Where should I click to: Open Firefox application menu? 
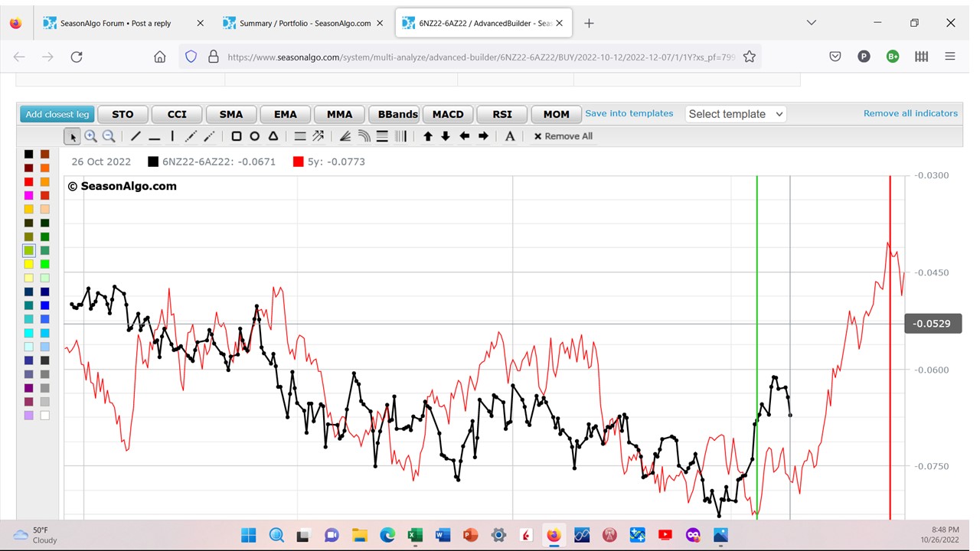point(950,57)
